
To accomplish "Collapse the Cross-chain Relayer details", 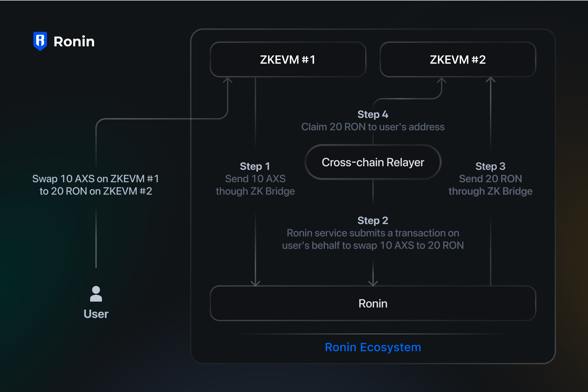I will tap(373, 162).
